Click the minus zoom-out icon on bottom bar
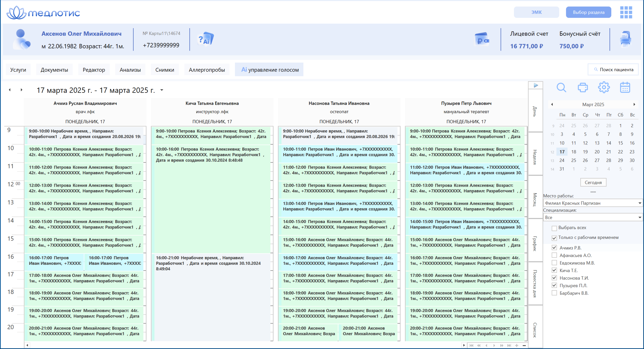 (524, 345)
